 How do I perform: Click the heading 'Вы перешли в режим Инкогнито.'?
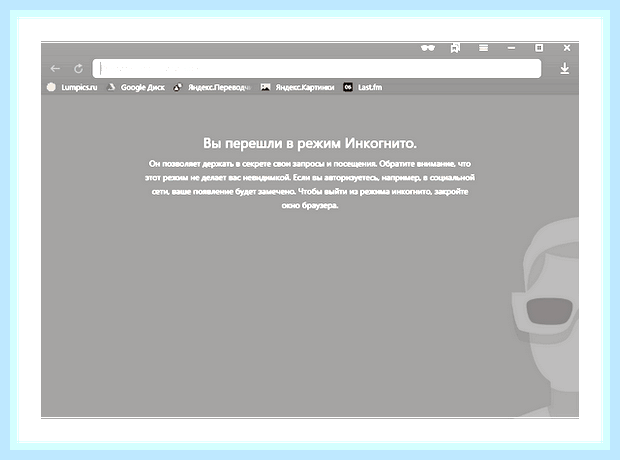pos(310,143)
